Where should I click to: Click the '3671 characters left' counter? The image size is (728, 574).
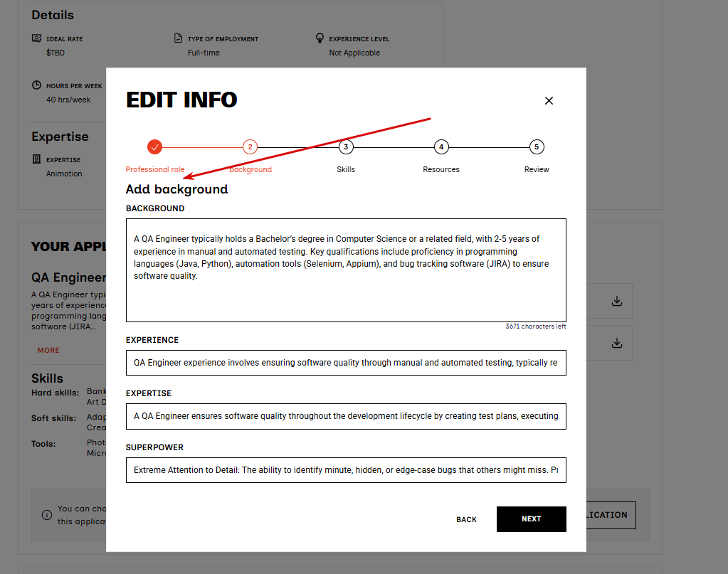(x=536, y=326)
